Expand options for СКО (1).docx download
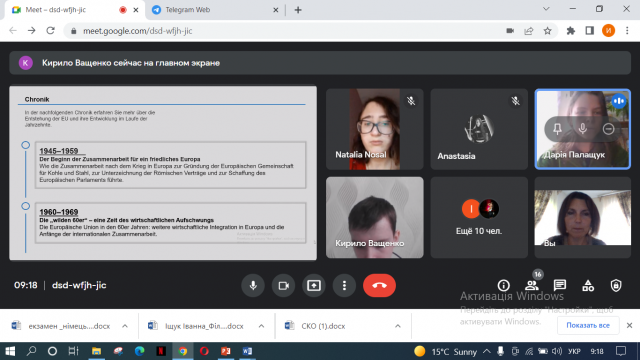The width and height of the screenshot is (640, 360). [x=398, y=326]
